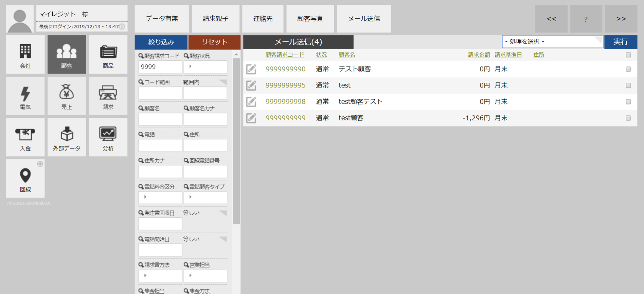Viewport: 644px width, 294px height.
Task: Edit row 9999999995 with pencil icon
Action: [251, 85]
